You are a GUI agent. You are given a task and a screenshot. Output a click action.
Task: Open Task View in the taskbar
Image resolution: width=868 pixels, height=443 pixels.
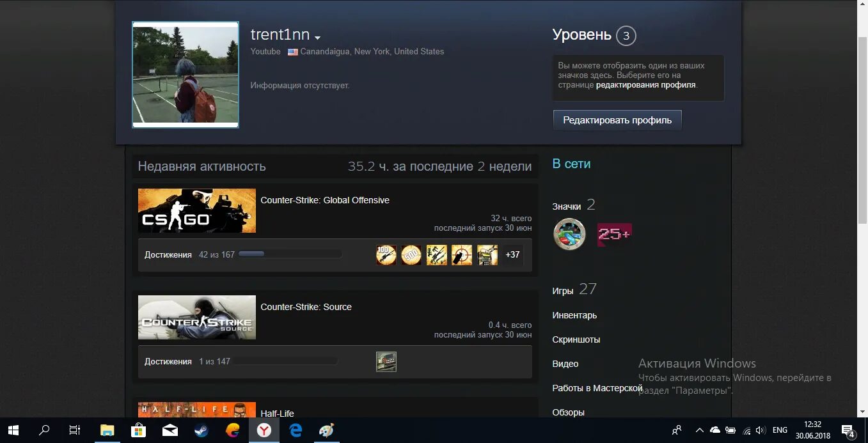75,430
